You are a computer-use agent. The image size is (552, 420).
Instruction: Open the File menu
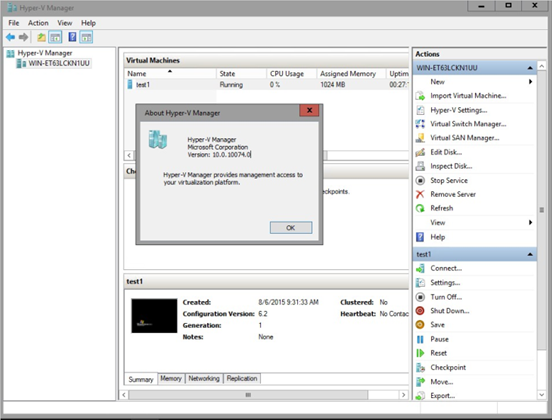[x=14, y=23]
